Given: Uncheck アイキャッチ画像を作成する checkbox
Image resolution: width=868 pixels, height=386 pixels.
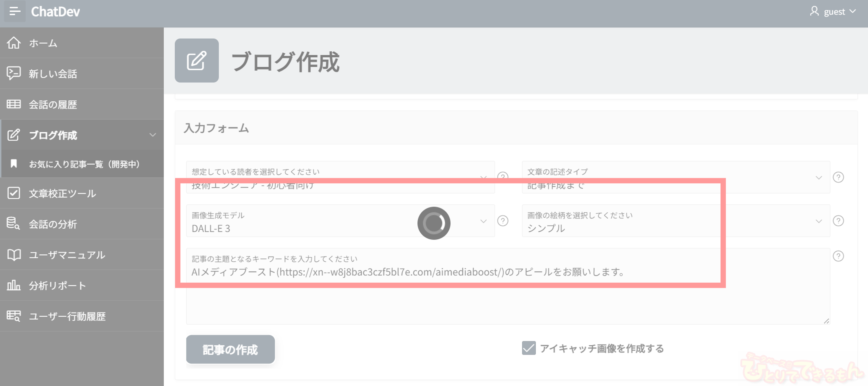Looking at the screenshot, I should pyautogui.click(x=529, y=348).
